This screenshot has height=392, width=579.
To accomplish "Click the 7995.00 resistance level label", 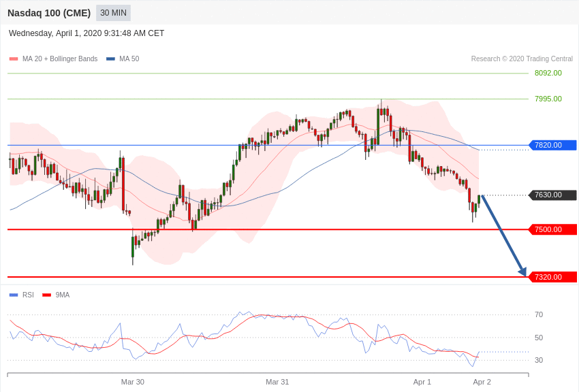I will point(548,99).
